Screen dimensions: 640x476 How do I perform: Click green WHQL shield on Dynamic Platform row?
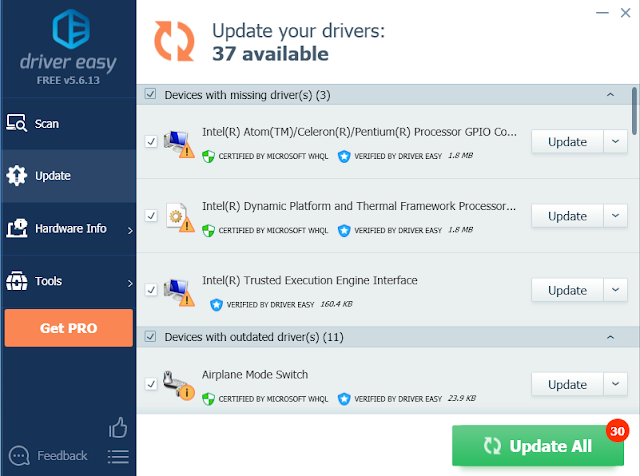click(x=209, y=230)
